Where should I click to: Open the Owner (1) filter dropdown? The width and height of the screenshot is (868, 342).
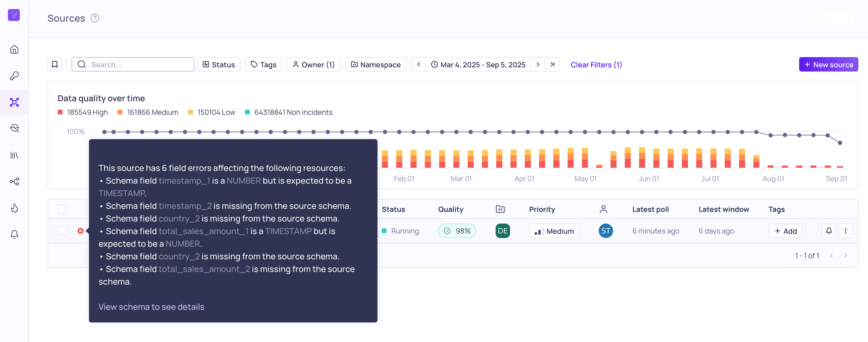[x=313, y=64]
